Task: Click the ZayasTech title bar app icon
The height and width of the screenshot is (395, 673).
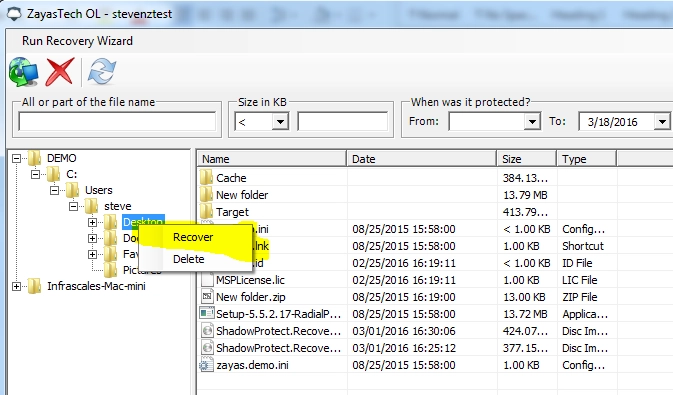Action: click(x=15, y=14)
